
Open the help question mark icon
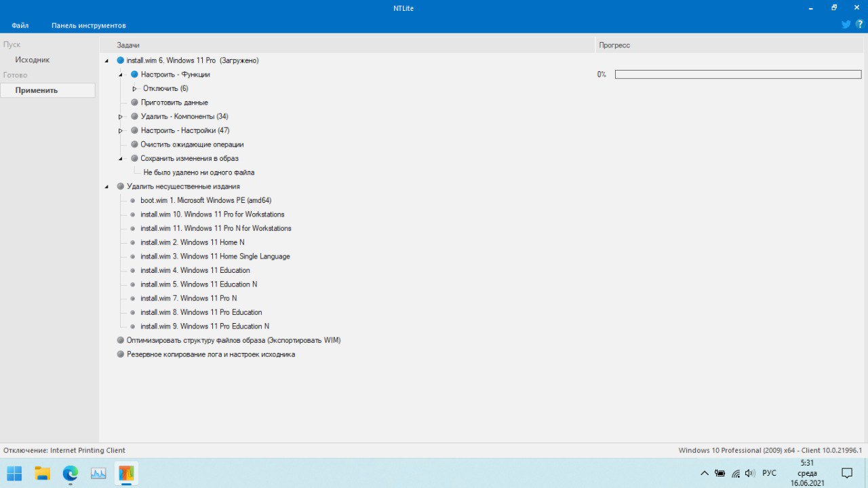(x=859, y=24)
